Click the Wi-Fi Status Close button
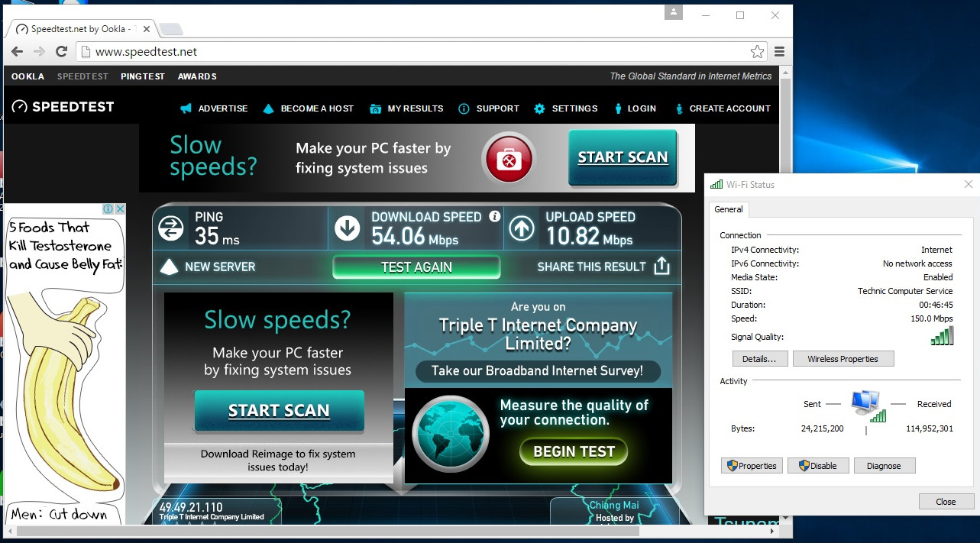Viewport: 980px width, 543px height. [x=946, y=502]
